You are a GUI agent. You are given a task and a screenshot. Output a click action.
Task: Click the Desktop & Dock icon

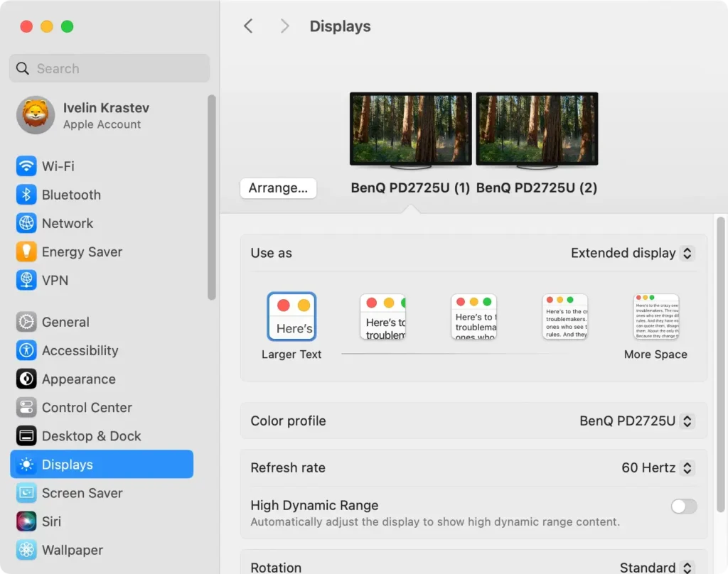[26, 436]
